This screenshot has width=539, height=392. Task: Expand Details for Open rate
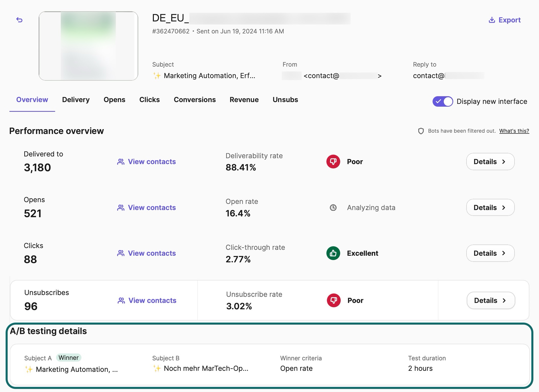tap(490, 207)
